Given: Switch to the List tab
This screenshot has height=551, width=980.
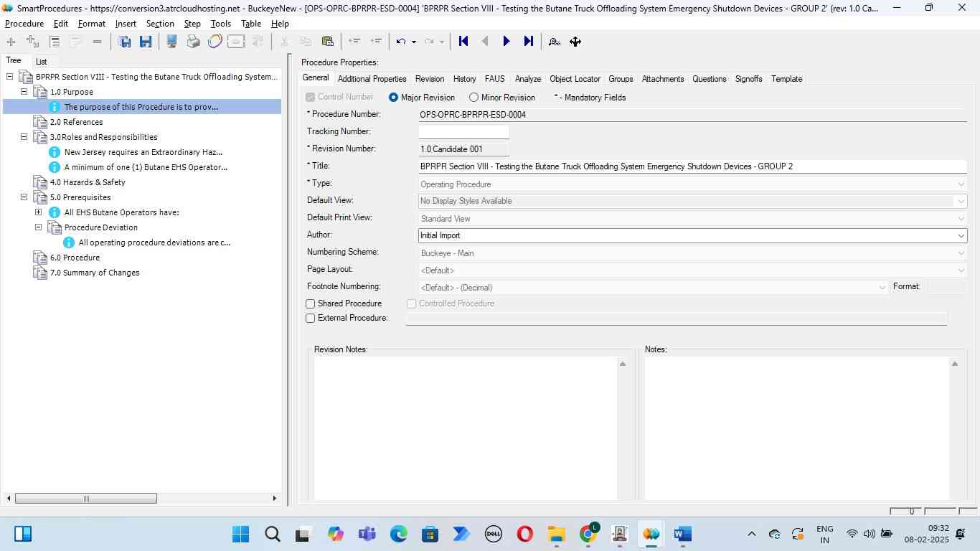Looking at the screenshot, I should tap(42, 62).
